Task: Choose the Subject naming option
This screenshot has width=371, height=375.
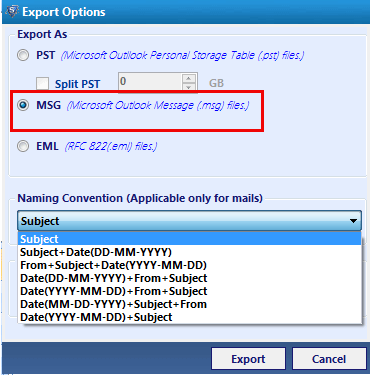Action: (190, 239)
